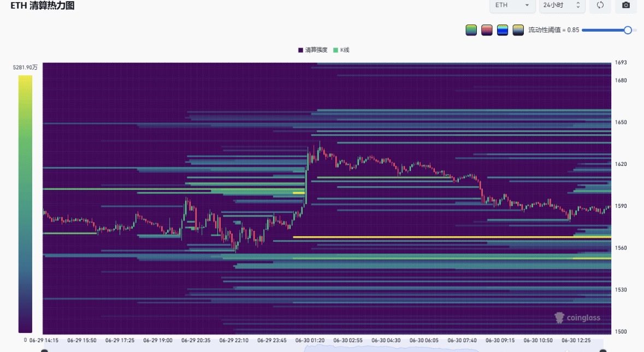Click the 06-29 17:25 time label

120,341
